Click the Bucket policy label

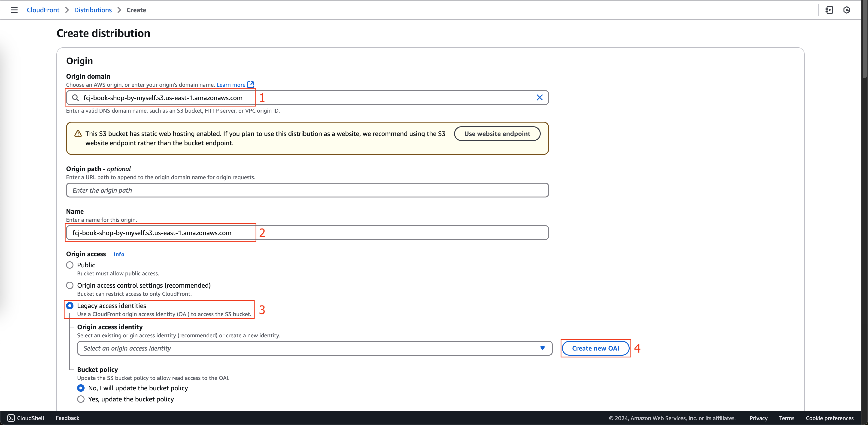pos(97,370)
